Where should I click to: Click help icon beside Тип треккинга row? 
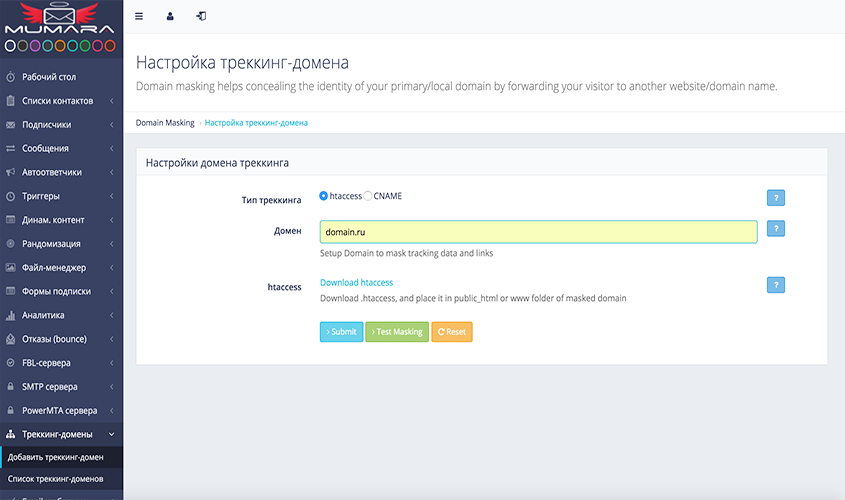[x=775, y=198]
